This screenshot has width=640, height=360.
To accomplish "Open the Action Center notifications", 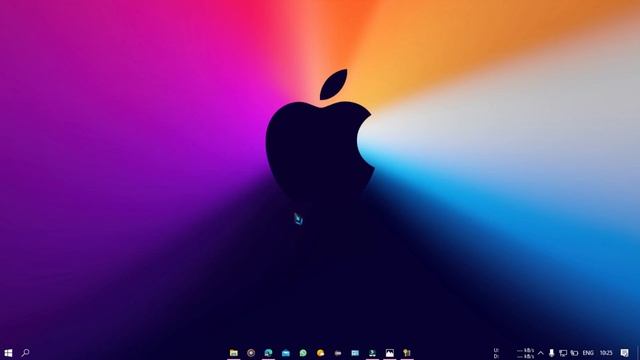I will [624, 353].
